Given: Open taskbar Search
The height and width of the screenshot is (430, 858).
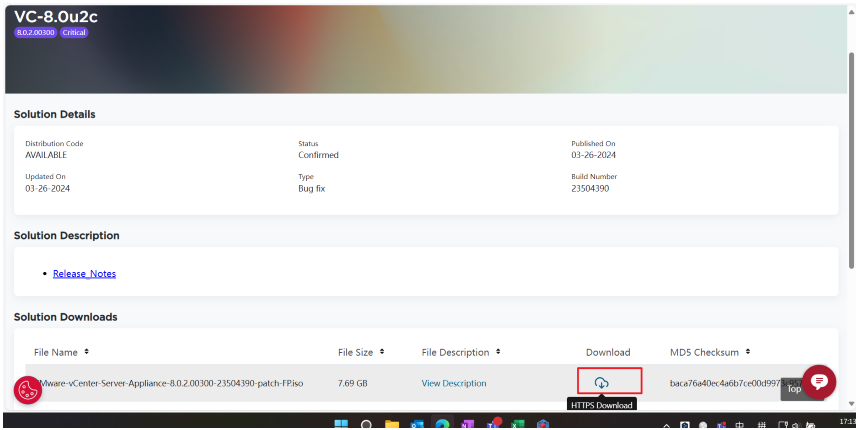Looking at the screenshot, I should pos(366,425).
